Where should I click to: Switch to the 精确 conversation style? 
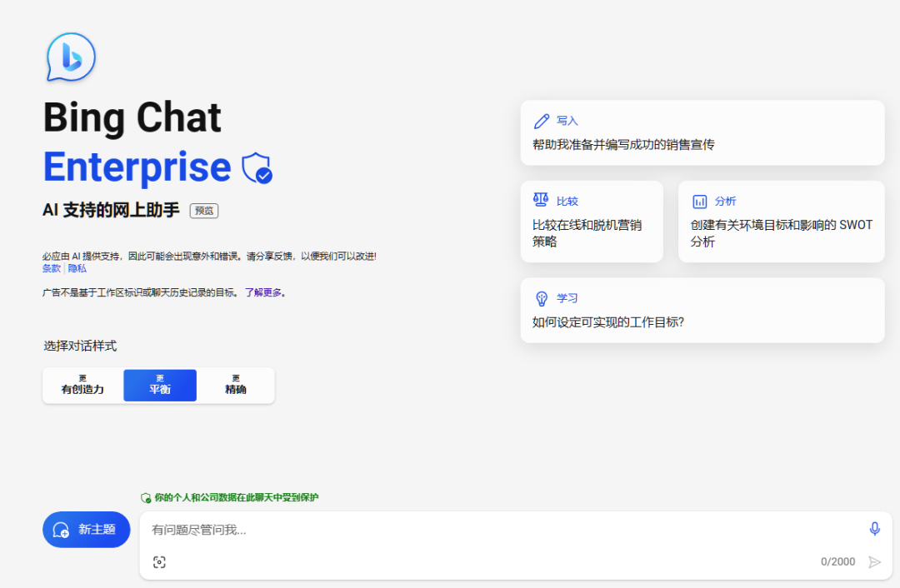pyautogui.click(x=235, y=385)
